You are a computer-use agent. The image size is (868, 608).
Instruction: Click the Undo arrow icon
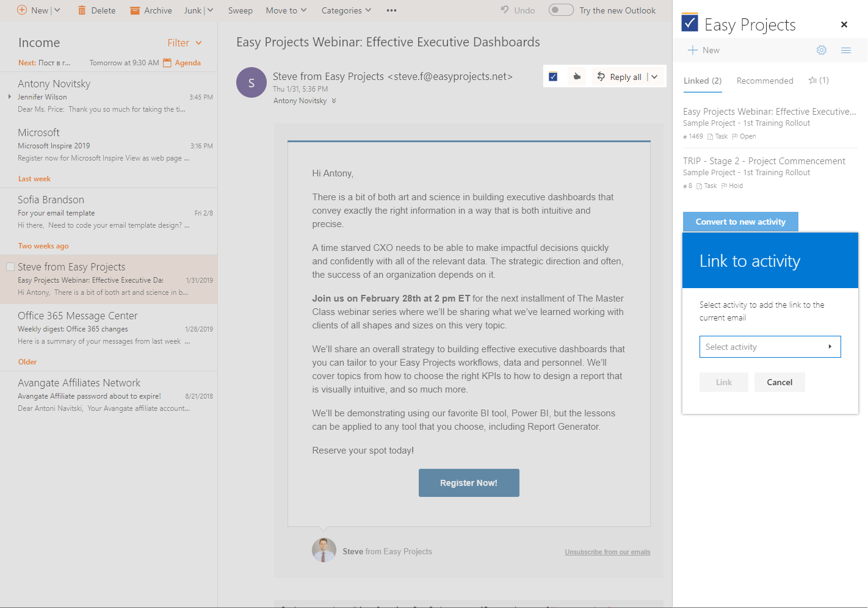pos(505,10)
